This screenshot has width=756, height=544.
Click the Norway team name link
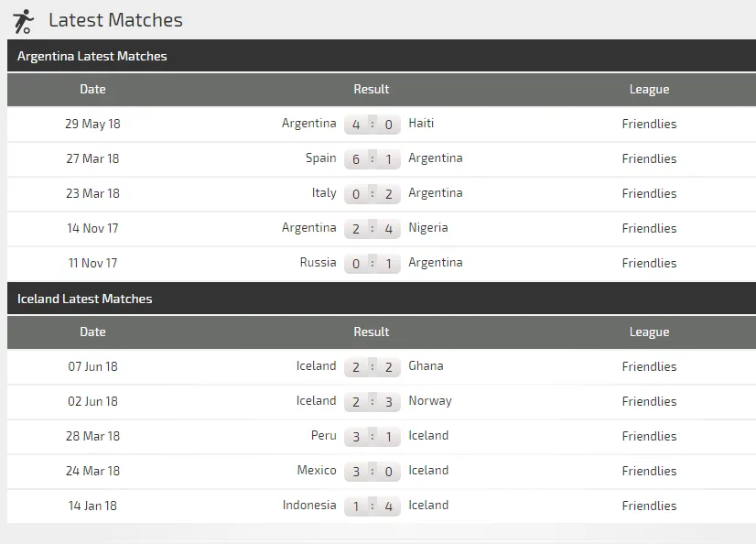tap(430, 401)
